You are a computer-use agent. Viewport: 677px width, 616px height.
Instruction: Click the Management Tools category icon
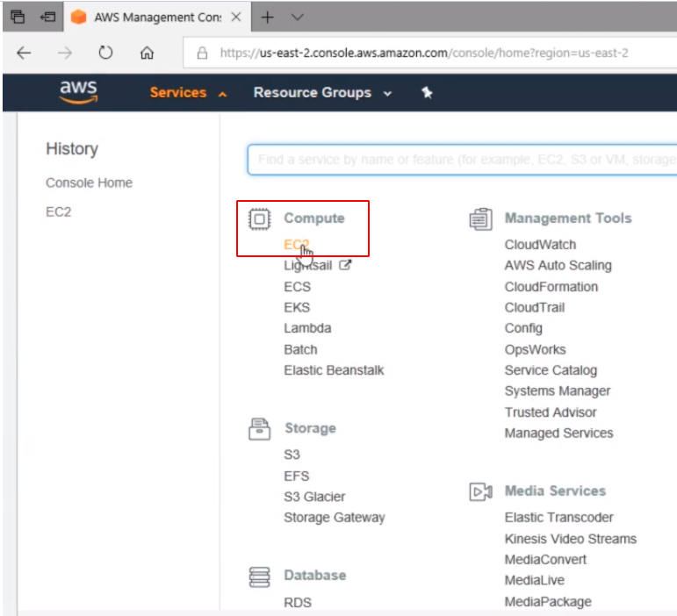480,218
